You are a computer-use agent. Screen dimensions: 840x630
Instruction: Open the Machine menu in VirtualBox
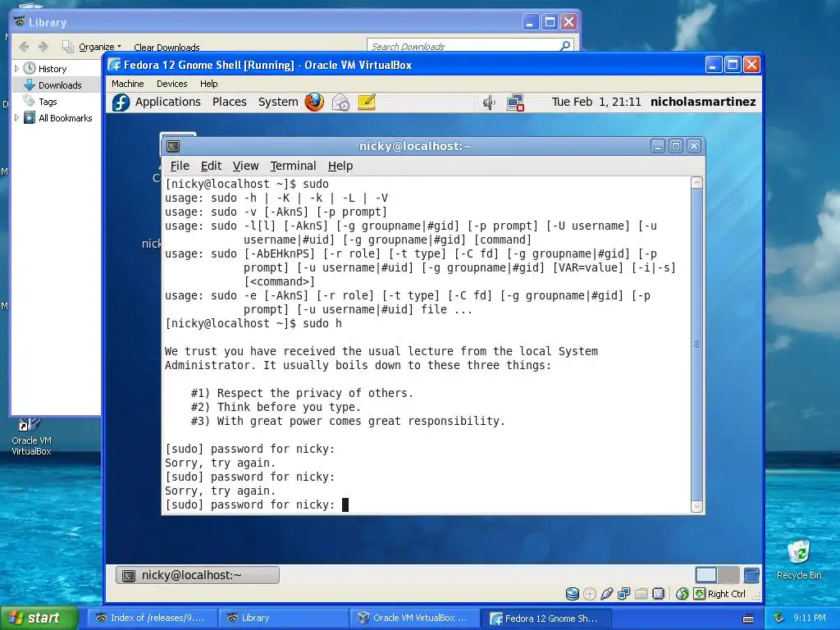(127, 84)
